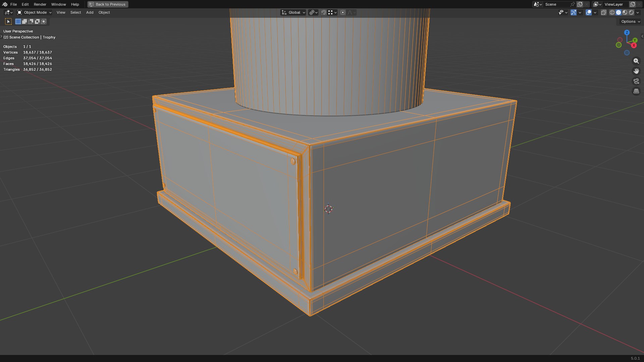Screen dimensions: 644x362
Task: Choose the Extend Selection mode
Action: tap(24, 21)
